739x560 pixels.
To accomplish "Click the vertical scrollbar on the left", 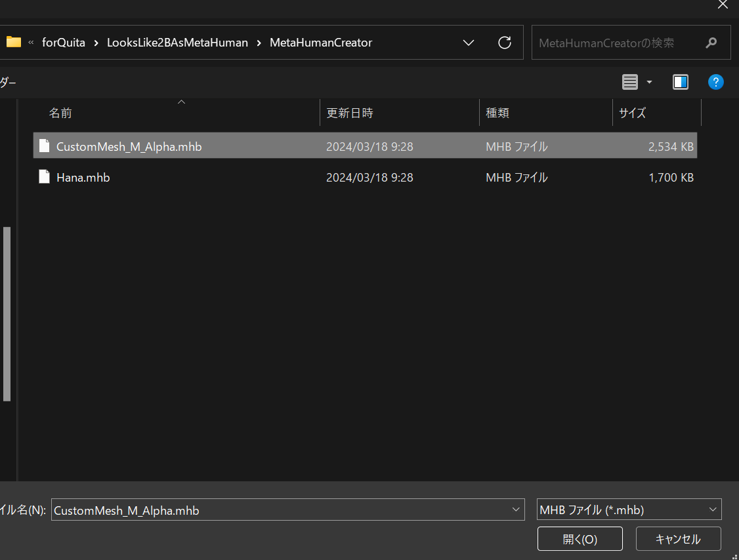I will tap(7, 313).
